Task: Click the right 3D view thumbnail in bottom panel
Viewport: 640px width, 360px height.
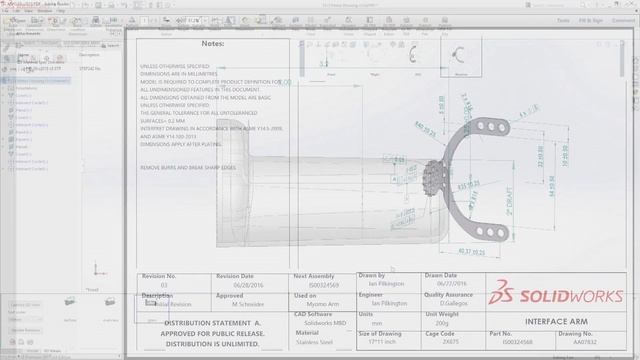Action: click(110, 302)
